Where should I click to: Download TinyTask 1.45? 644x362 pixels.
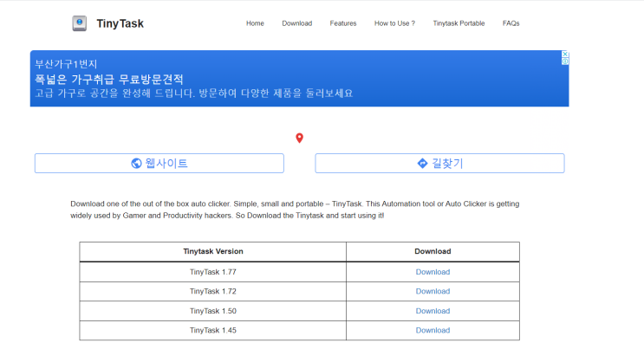click(x=433, y=330)
